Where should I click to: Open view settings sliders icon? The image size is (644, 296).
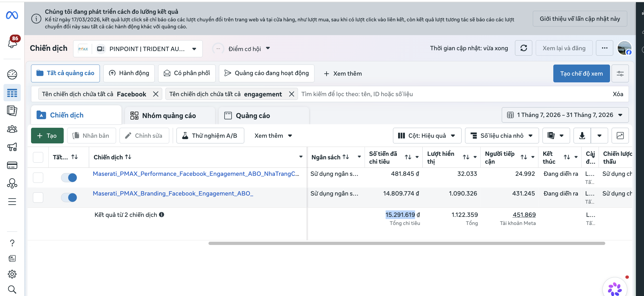point(620,73)
